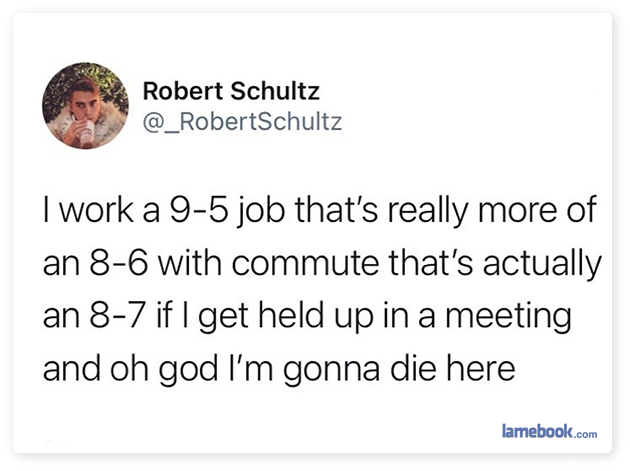630x471 pixels.
Task: Select the word "job" in the tweet
Action: 262,212
